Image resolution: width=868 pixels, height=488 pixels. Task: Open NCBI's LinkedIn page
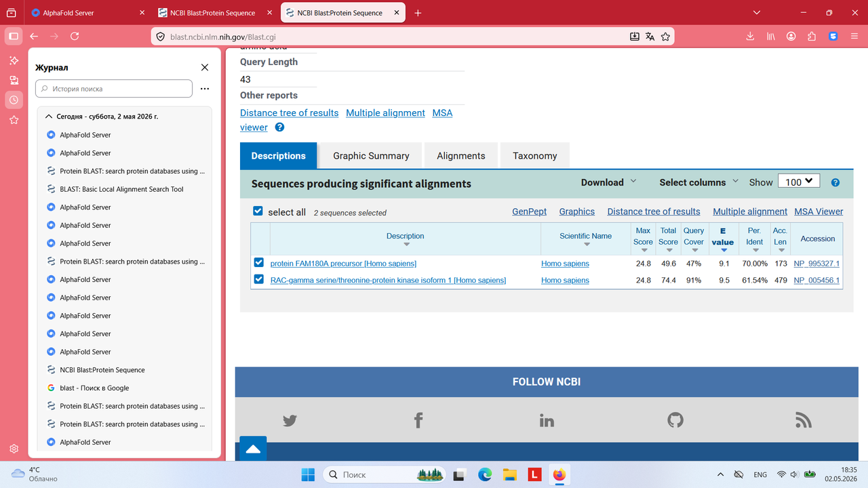click(x=547, y=421)
